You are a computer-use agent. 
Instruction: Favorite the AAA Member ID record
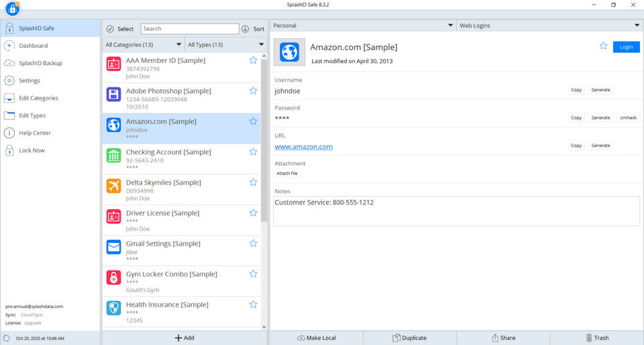[x=253, y=60]
